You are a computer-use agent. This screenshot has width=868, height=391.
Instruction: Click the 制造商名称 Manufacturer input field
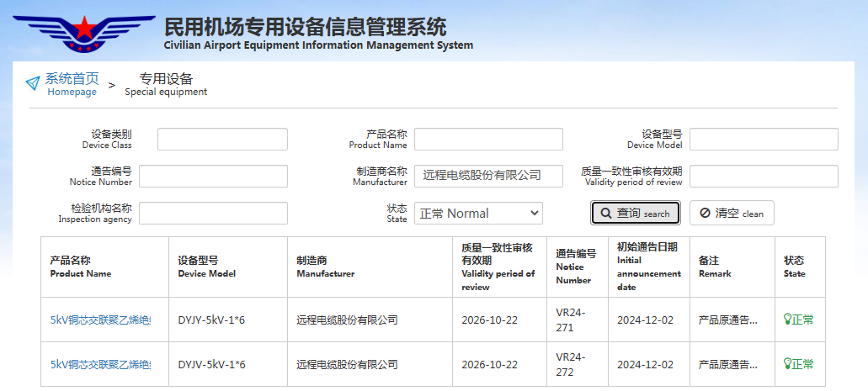click(x=488, y=176)
